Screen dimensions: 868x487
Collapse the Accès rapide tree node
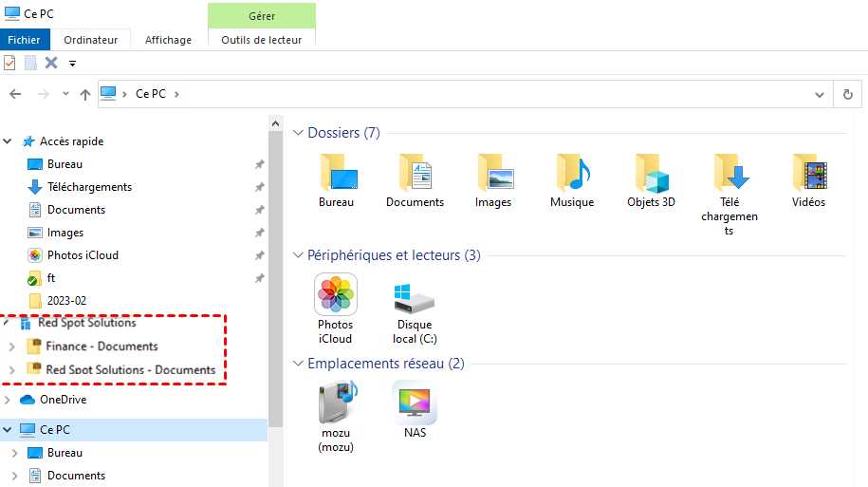[x=8, y=141]
